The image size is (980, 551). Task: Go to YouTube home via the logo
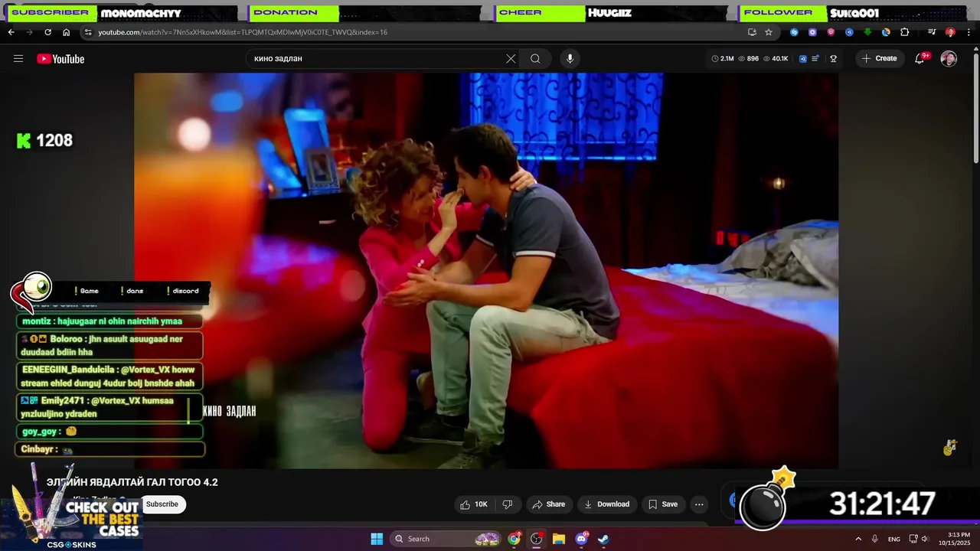[x=60, y=59]
